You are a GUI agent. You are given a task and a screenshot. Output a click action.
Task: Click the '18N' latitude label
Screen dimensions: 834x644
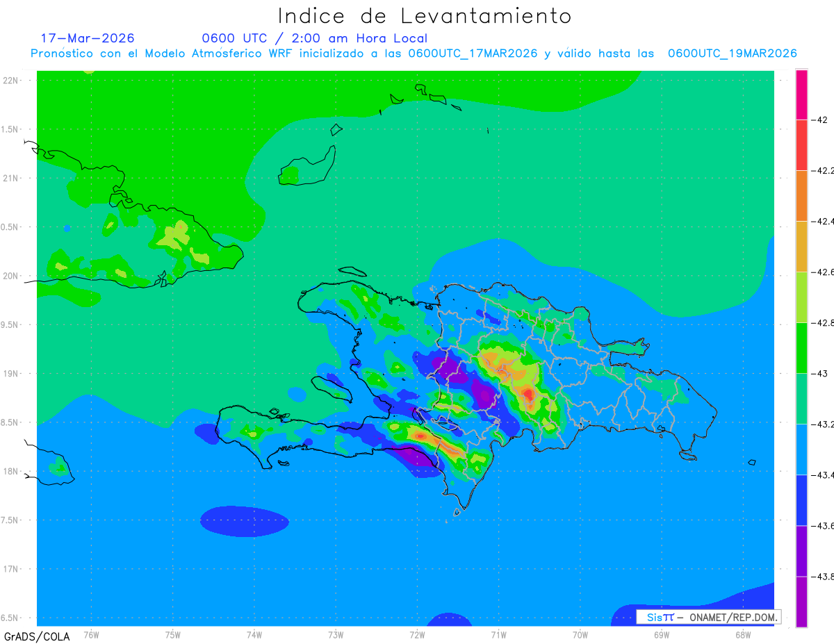(12, 471)
